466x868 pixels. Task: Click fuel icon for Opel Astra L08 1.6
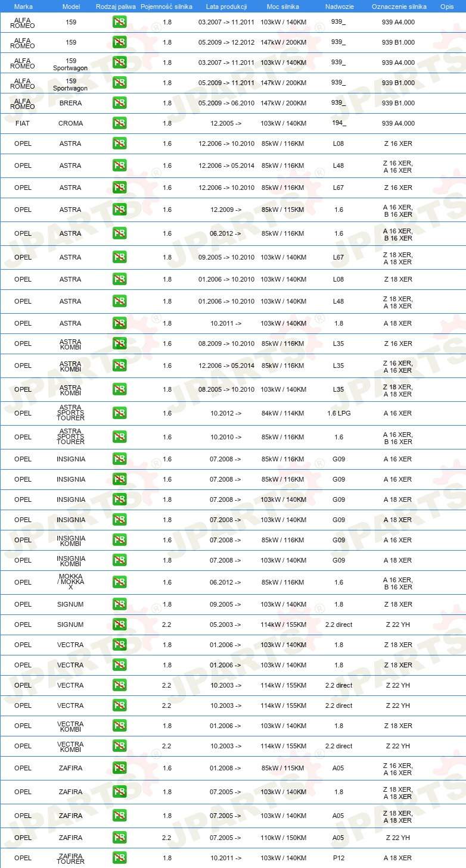pyautogui.click(x=119, y=143)
